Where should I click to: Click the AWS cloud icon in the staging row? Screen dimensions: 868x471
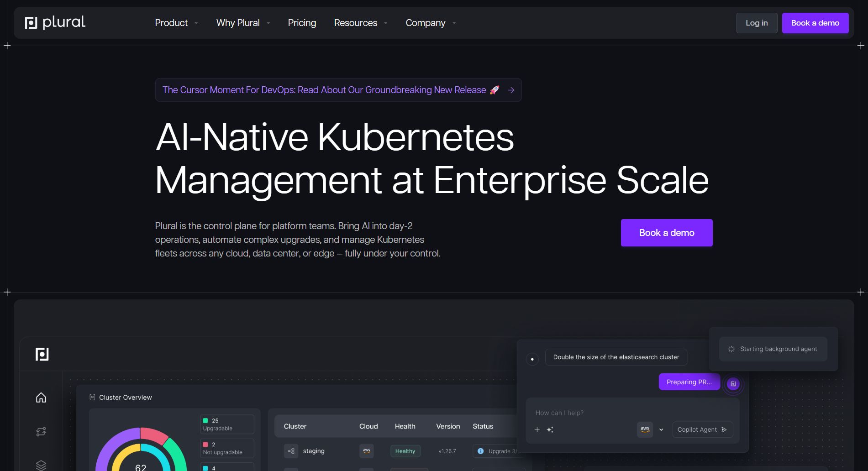(367, 451)
